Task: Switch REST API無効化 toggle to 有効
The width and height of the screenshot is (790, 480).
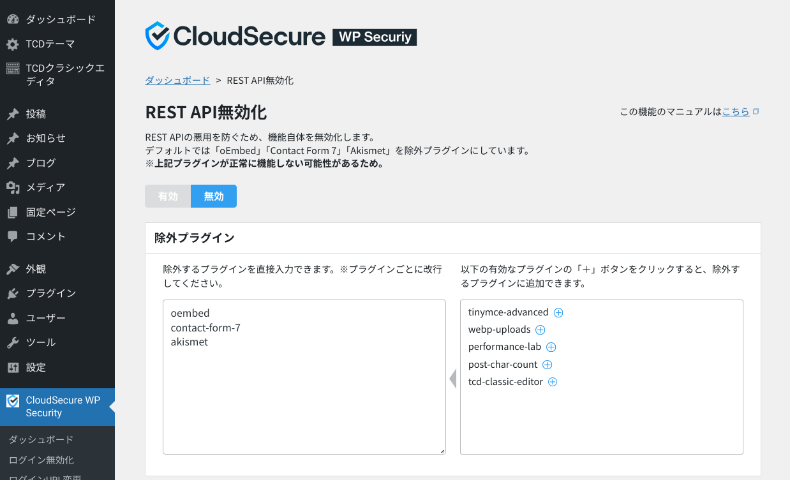Action: coord(168,196)
